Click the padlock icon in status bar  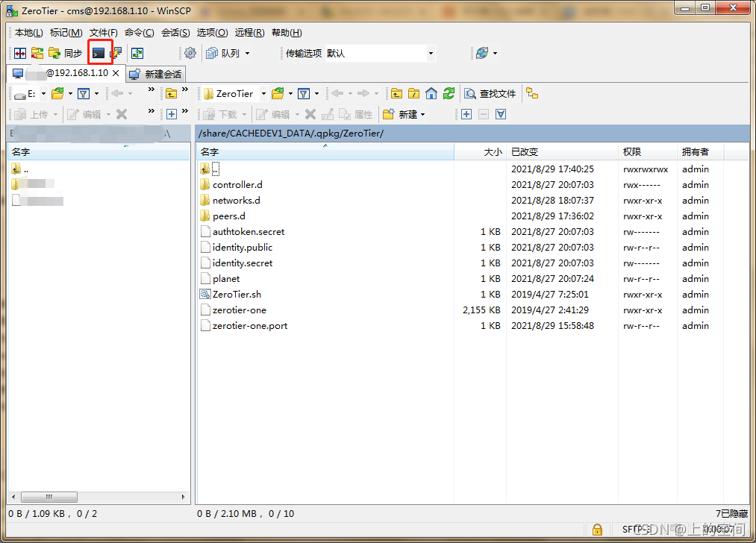pos(597,530)
